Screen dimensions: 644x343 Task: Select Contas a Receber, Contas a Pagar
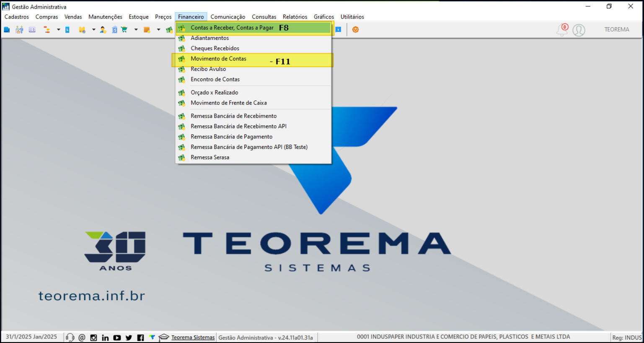[x=232, y=28]
